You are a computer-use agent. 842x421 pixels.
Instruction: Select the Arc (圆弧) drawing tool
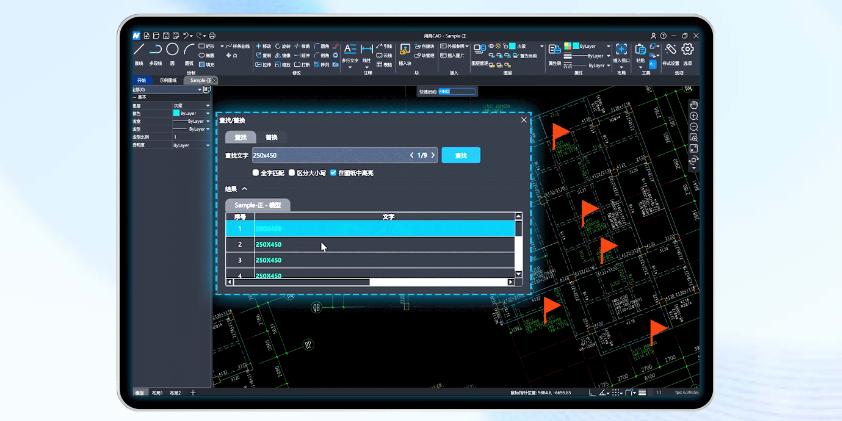point(189,50)
